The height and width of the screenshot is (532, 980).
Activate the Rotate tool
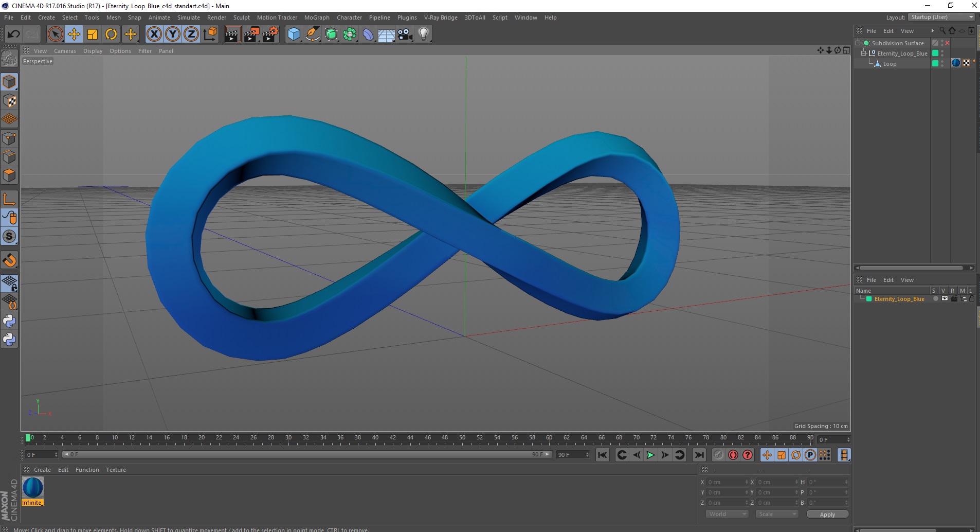tap(111, 34)
